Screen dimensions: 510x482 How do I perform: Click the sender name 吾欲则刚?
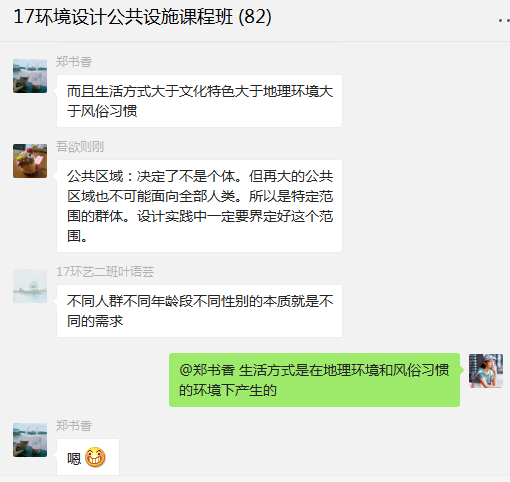[x=80, y=147]
